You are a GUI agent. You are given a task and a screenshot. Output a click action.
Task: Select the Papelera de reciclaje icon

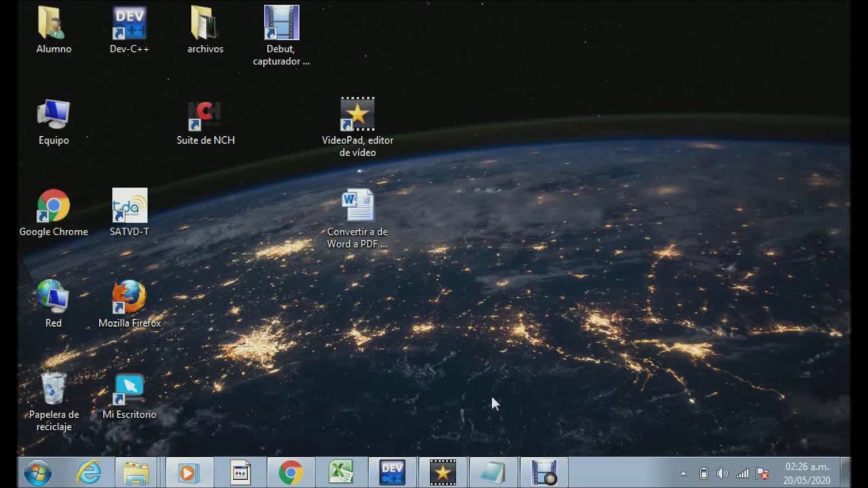click(54, 402)
